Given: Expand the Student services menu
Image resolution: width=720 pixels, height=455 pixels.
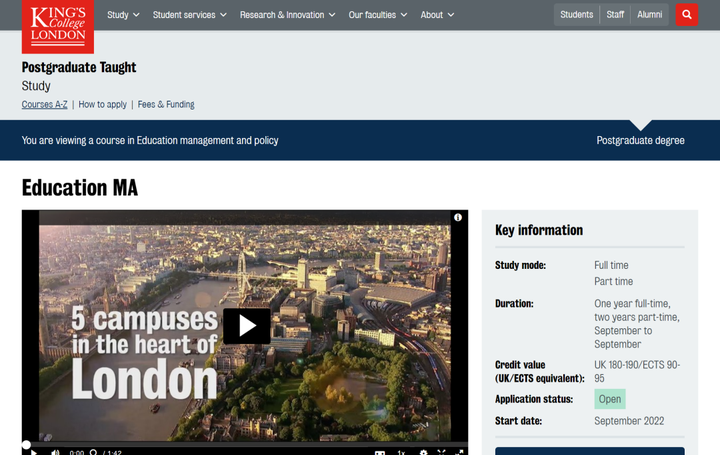Looking at the screenshot, I should [x=190, y=15].
